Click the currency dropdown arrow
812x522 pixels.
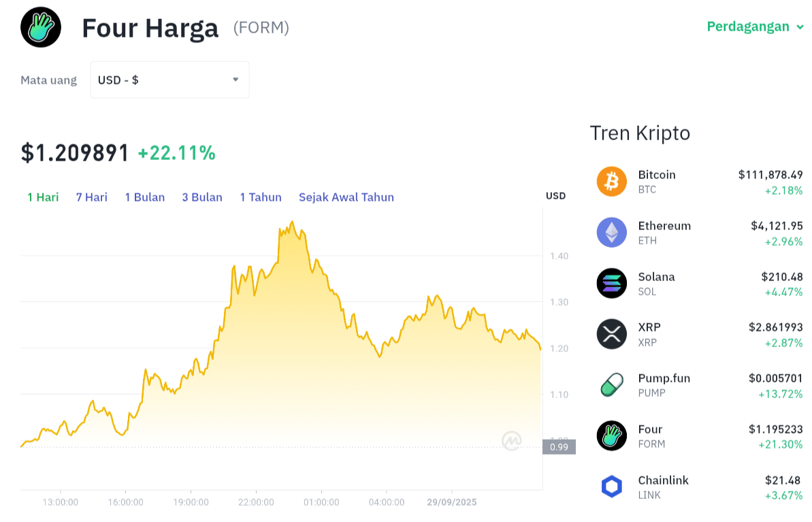click(236, 80)
